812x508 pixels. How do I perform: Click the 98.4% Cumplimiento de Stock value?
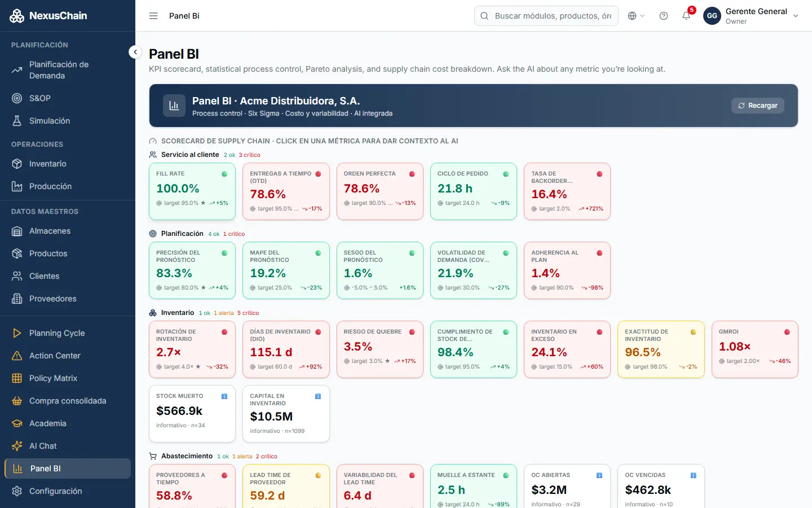tap(456, 352)
